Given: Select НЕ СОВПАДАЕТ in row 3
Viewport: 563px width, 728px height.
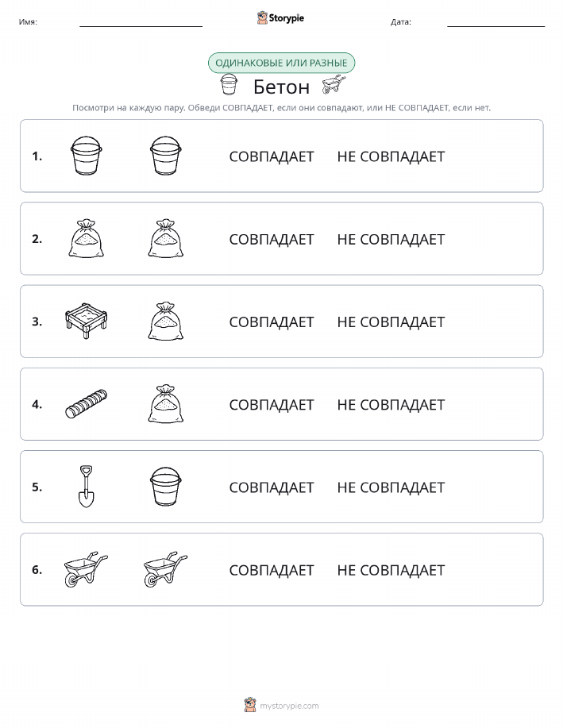Looking at the screenshot, I should (391, 322).
